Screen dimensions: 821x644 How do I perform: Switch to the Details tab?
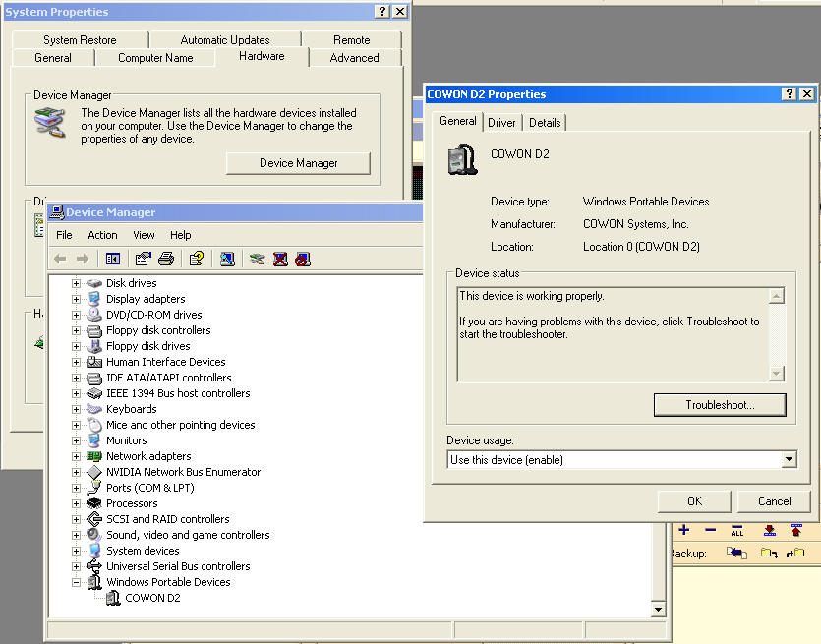point(545,123)
